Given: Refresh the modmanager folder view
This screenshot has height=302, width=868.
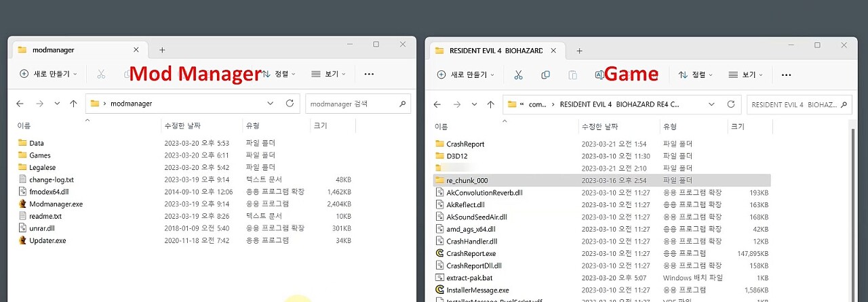Looking at the screenshot, I should [x=290, y=104].
